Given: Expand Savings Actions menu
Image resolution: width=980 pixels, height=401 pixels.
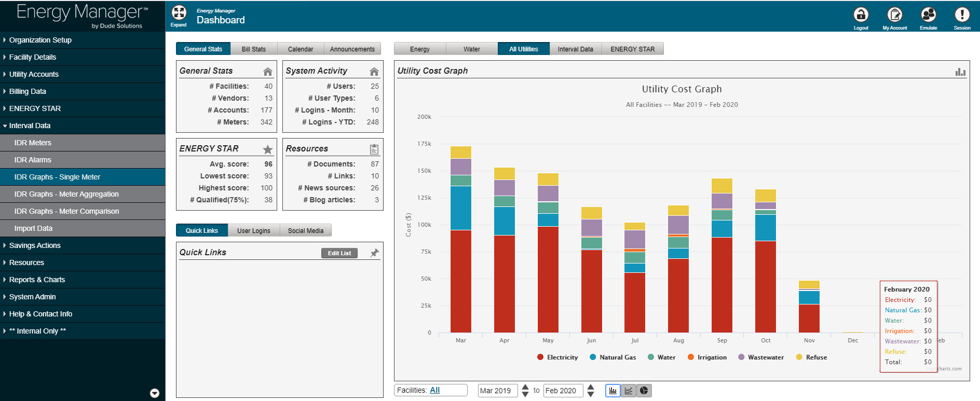Looking at the screenshot, I should pos(83,245).
